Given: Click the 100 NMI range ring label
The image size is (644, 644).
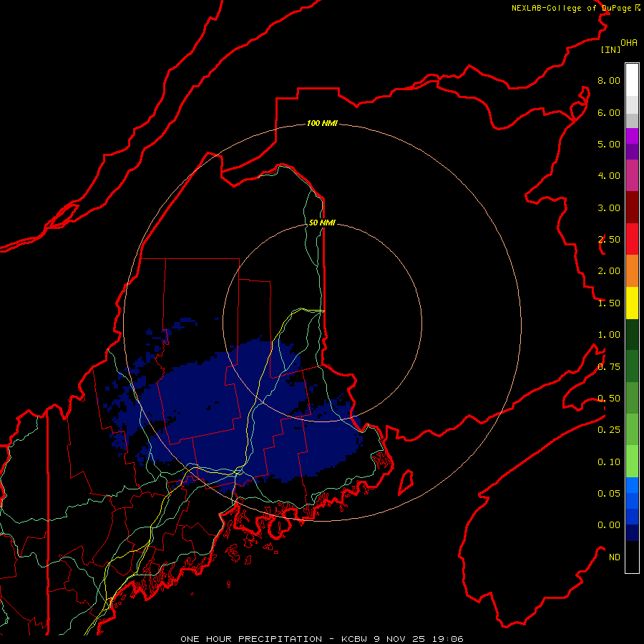Looking at the screenshot, I should 322,123.
